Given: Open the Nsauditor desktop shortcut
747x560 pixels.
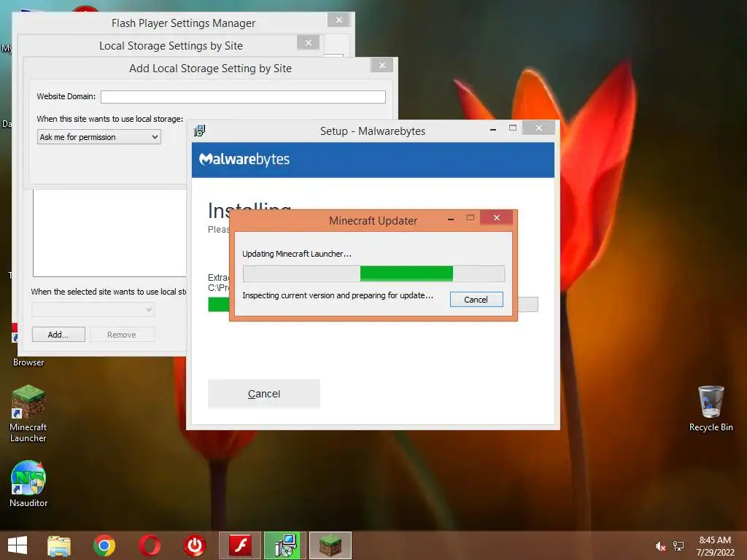Looking at the screenshot, I should pyautogui.click(x=28, y=483).
